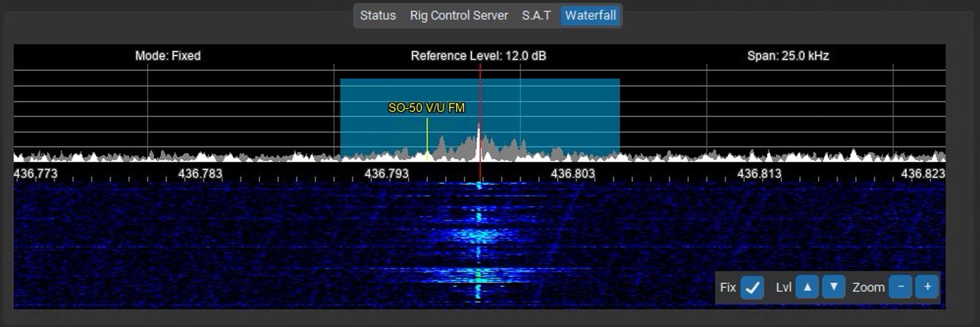Click the 436.783 frequency label

tap(201, 174)
